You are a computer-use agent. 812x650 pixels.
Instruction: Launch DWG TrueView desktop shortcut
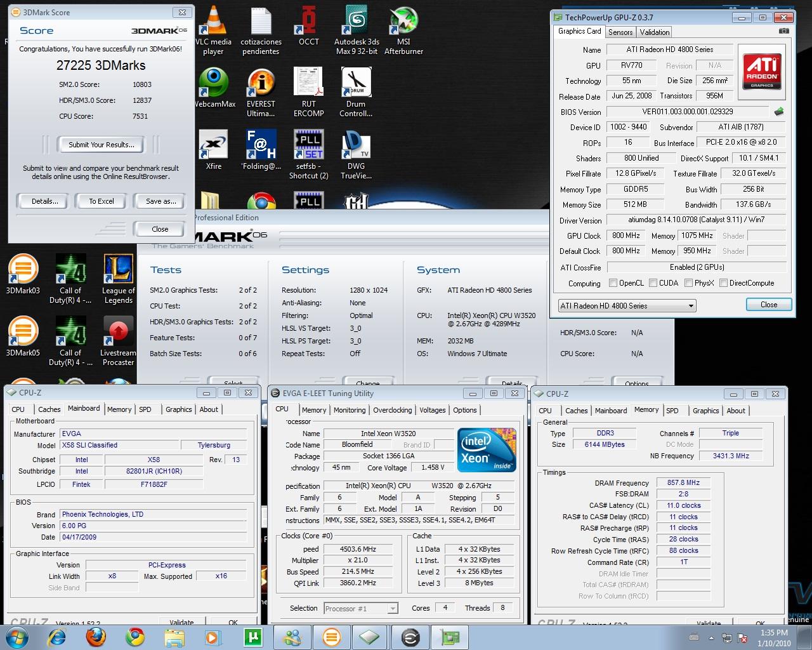(x=356, y=154)
